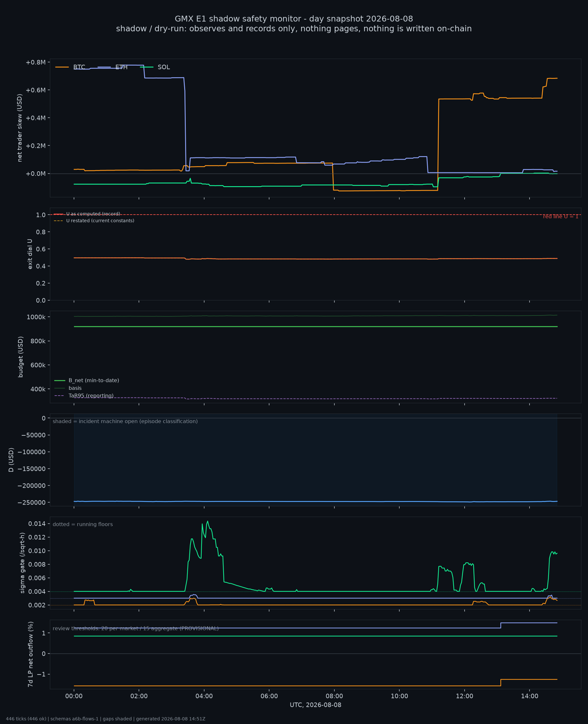Select the "BTC" legend label
Viewport: 588px width, 724px height.
[79, 67]
